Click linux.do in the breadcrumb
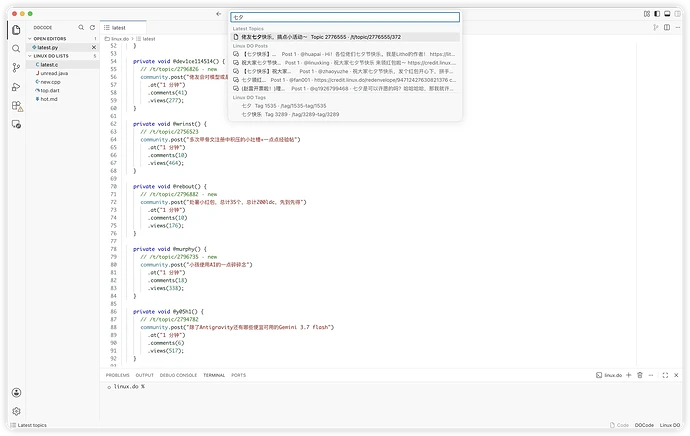The width and height of the screenshot is (690, 436). [120, 39]
